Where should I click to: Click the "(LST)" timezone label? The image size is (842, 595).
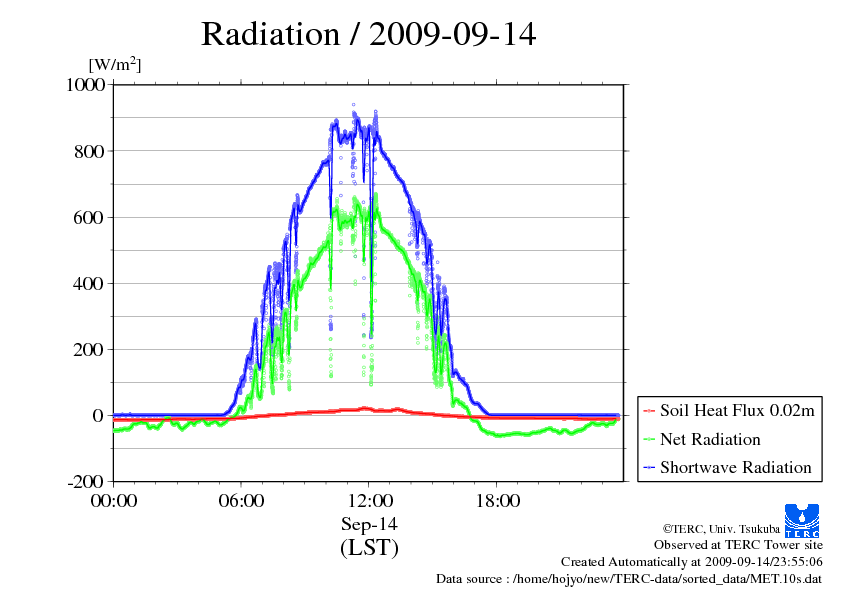pos(369,548)
